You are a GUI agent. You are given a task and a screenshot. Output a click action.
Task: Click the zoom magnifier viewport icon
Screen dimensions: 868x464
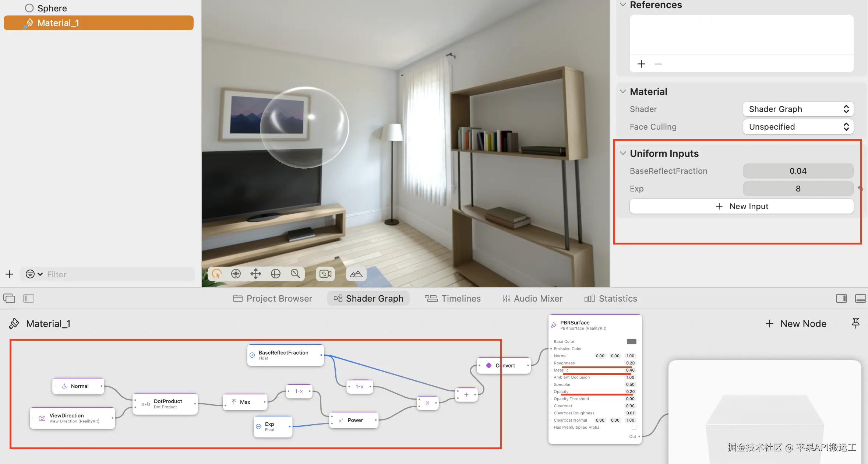tap(295, 274)
